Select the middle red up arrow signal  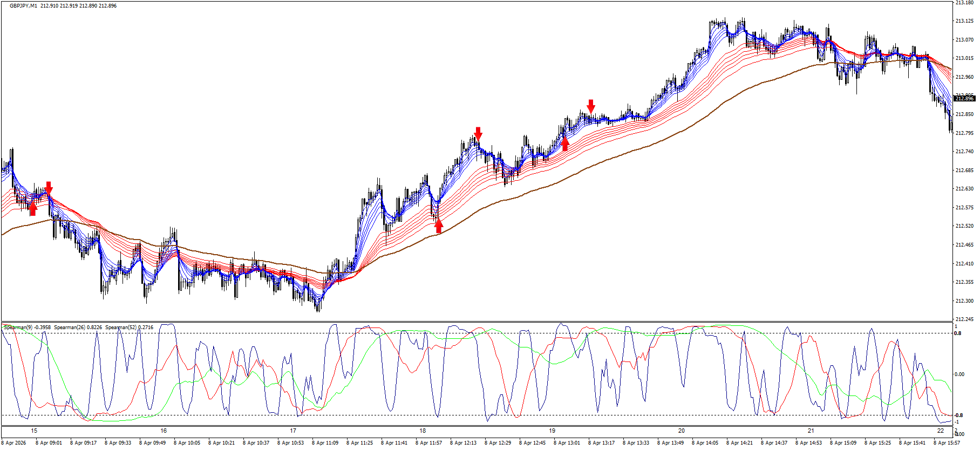(439, 226)
